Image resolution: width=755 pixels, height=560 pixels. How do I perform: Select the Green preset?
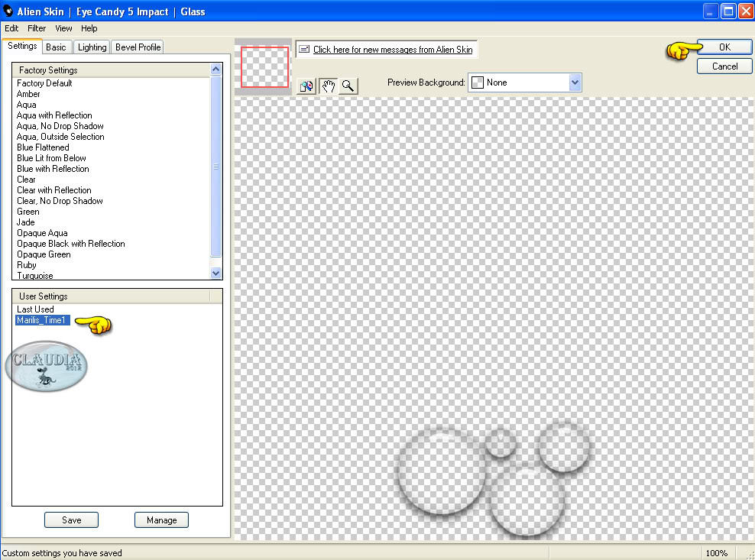click(x=28, y=212)
